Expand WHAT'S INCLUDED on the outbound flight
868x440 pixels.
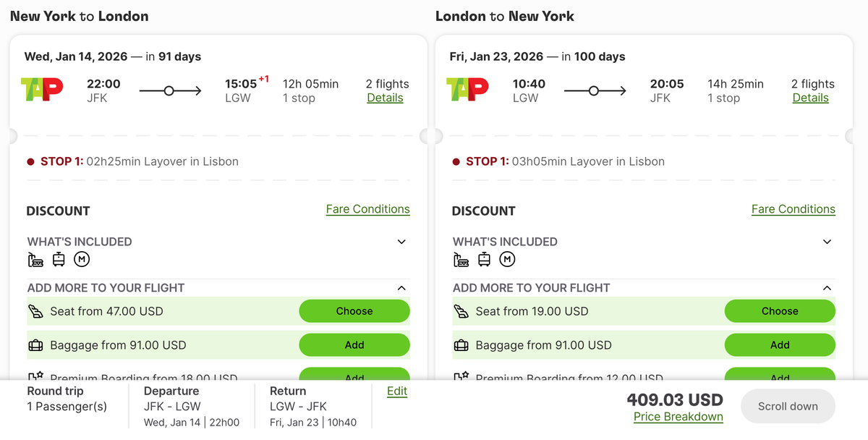[401, 242]
